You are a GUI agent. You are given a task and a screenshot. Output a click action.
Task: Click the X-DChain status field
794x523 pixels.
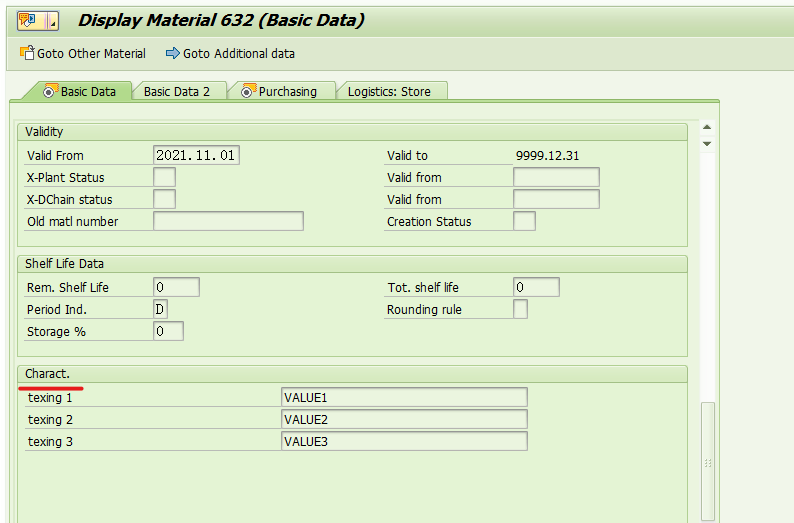click(165, 199)
